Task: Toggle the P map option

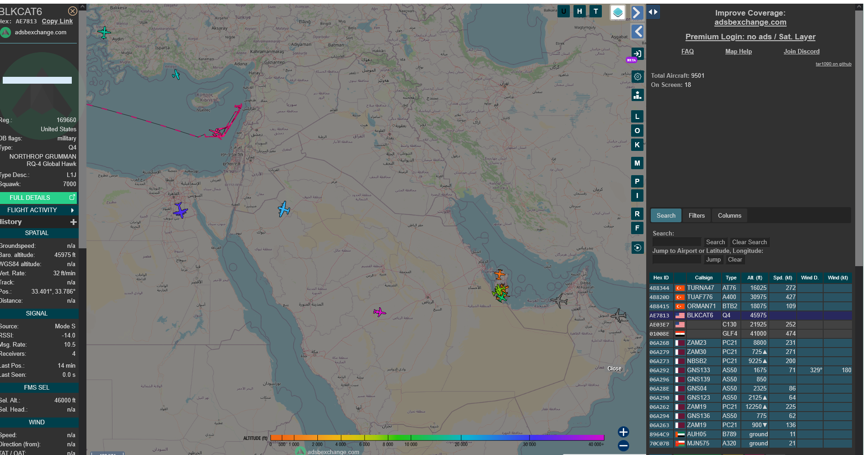Action: coord(637,182)
